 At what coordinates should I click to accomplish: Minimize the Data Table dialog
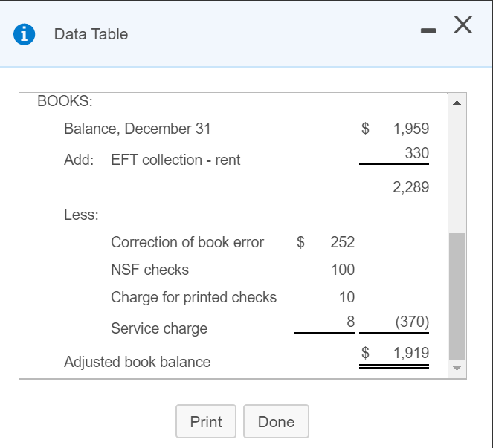coord(428,30)
